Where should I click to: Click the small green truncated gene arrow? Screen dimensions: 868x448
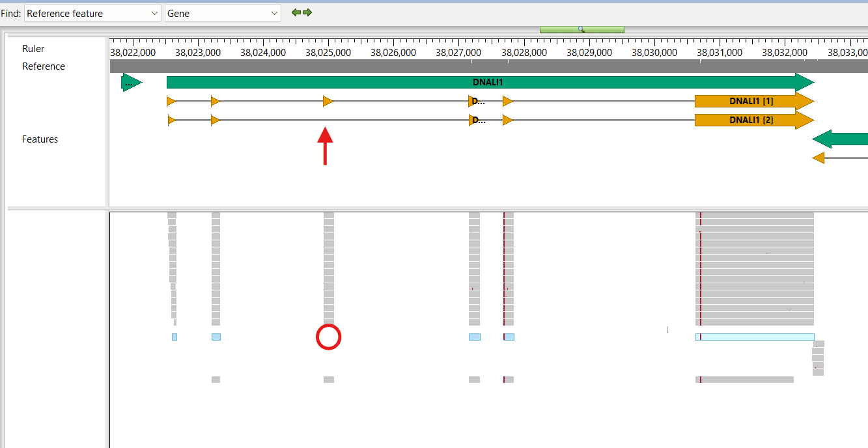(x=131, y=83)
